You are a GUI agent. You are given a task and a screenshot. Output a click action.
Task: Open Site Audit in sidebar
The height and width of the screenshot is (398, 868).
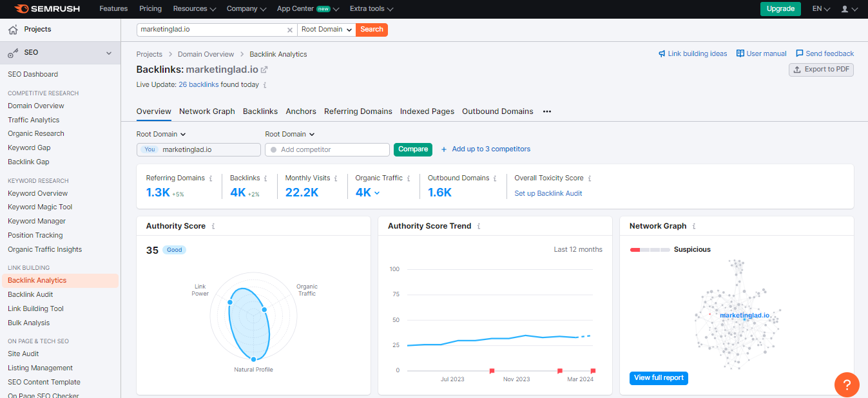pyautogui.click(x=23, y=354)
